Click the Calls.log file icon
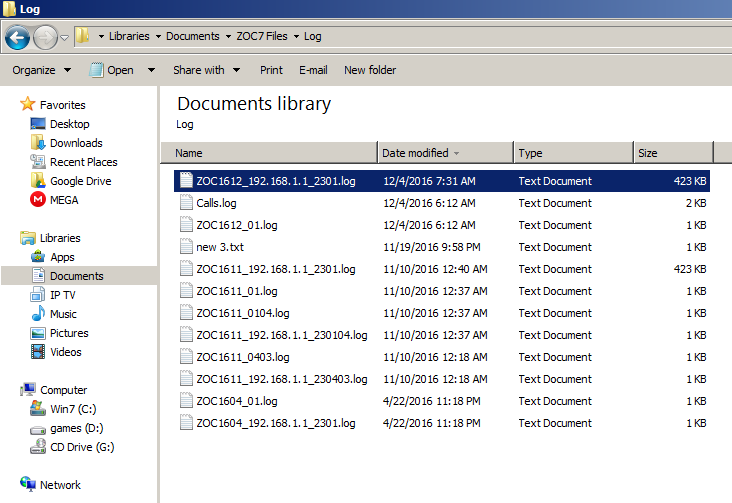 [186, 202]
